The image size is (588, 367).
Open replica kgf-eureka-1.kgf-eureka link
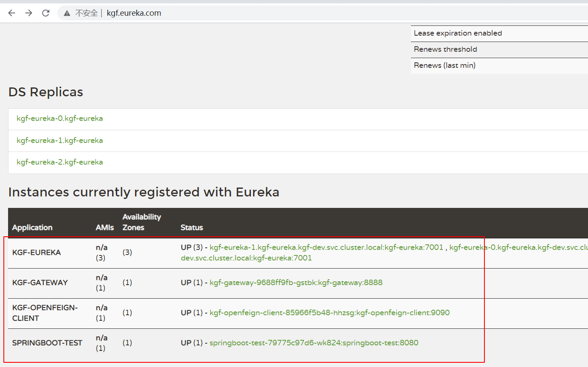point(59,140)
